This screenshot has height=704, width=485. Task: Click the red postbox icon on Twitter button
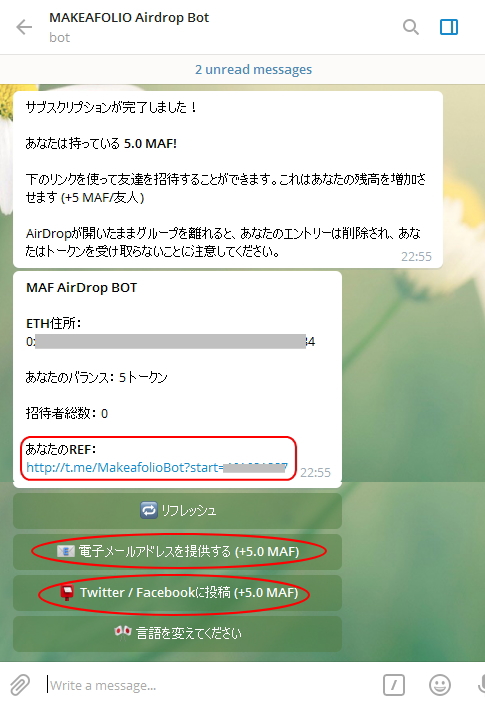67,593
